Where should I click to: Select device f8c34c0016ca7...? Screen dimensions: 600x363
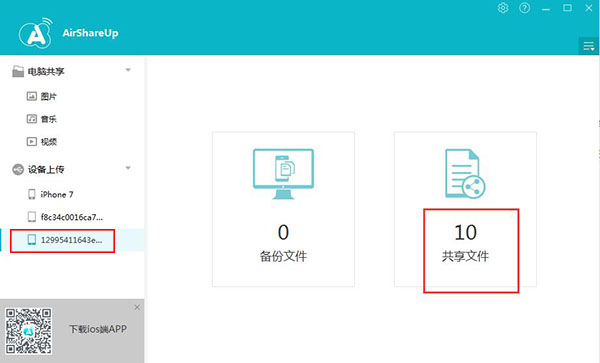[x=72, y=217]
